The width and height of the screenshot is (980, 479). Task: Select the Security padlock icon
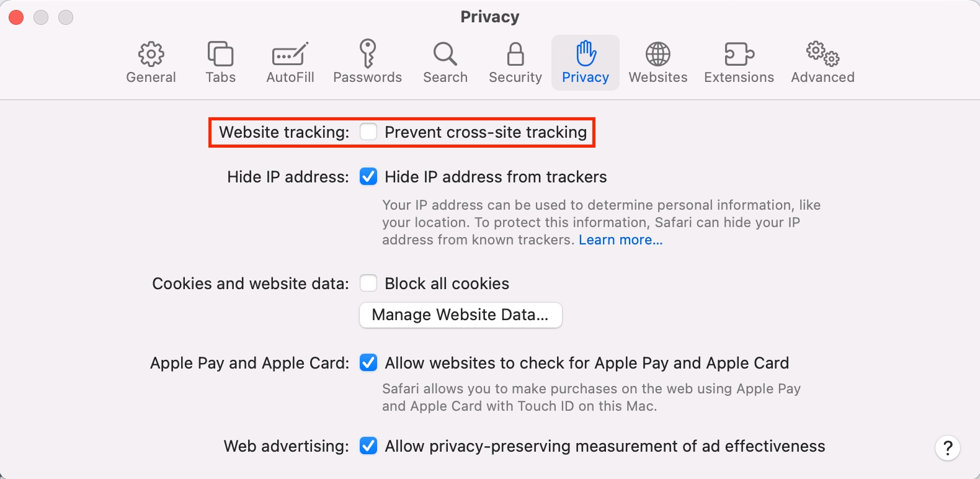[x=515, y=55]
